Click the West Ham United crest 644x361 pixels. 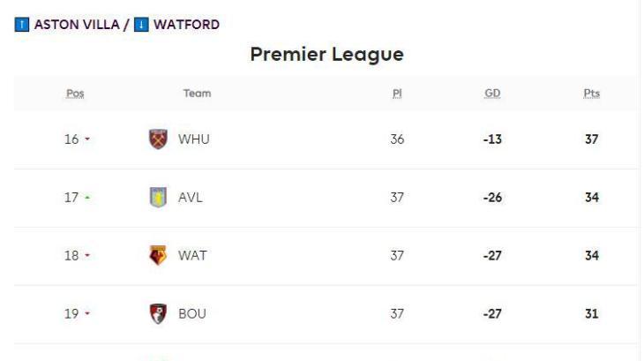[x=158, y=139]
